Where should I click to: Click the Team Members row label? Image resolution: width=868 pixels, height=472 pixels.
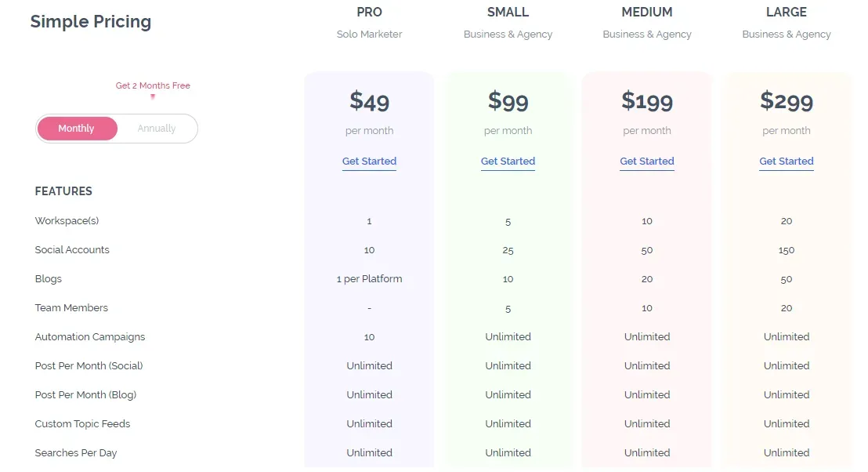click(71, 307)
